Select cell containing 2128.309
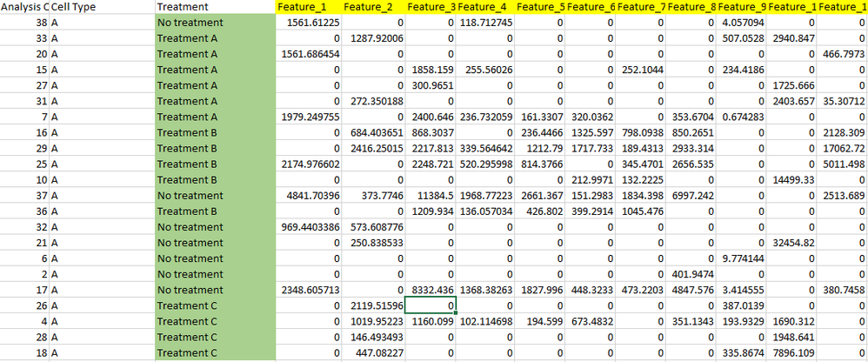 pos(843,133)
